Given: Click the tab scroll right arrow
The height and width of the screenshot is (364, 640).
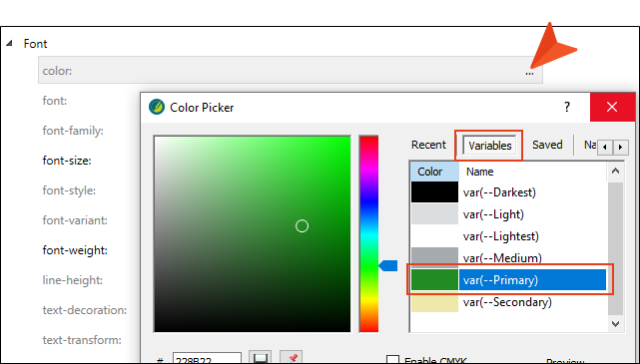Looking at the screenshot, I should pos(620,148).
